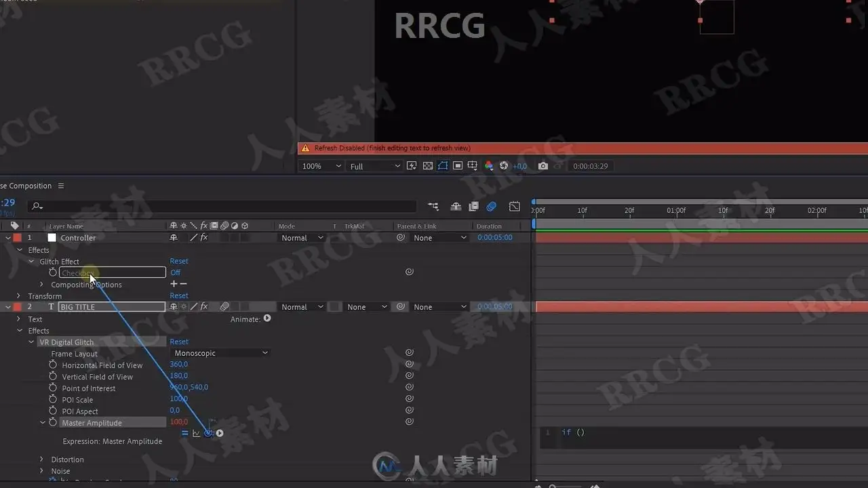The height and width of the screenshot is (488, 868).
Task: Toggle Fast Previews icon in viewer toolbar
Action: (x=412, y=166)
